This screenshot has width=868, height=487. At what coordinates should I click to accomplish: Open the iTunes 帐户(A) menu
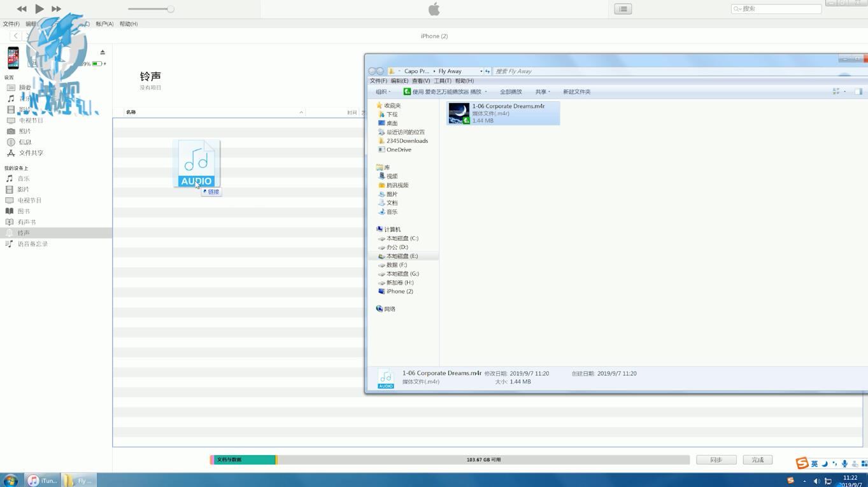point(104,24)
